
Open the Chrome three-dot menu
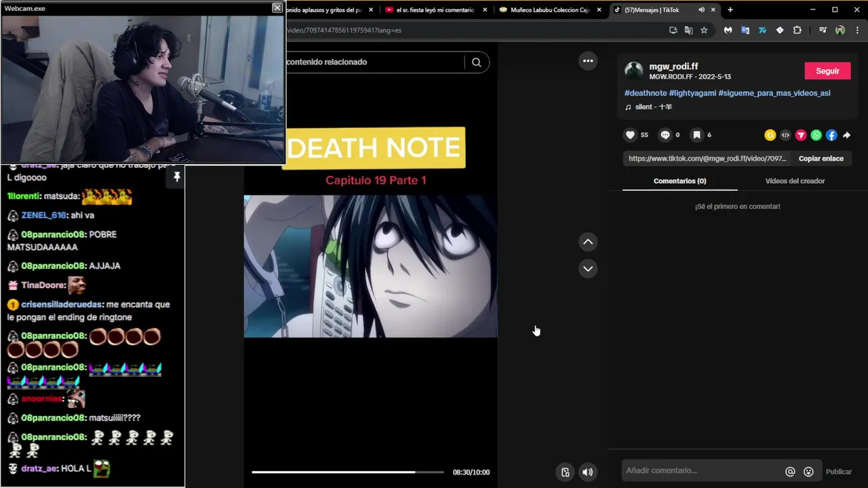[x=858, y=30]
